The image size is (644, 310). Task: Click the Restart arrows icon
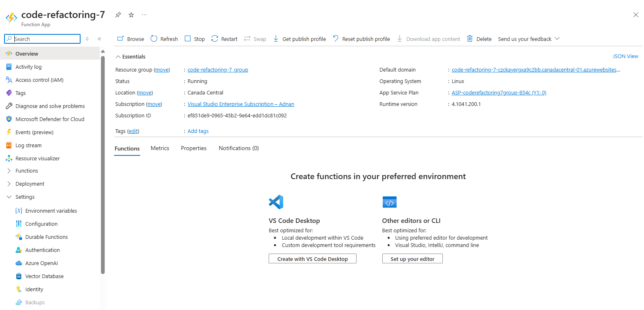click(x=215, y=38)
